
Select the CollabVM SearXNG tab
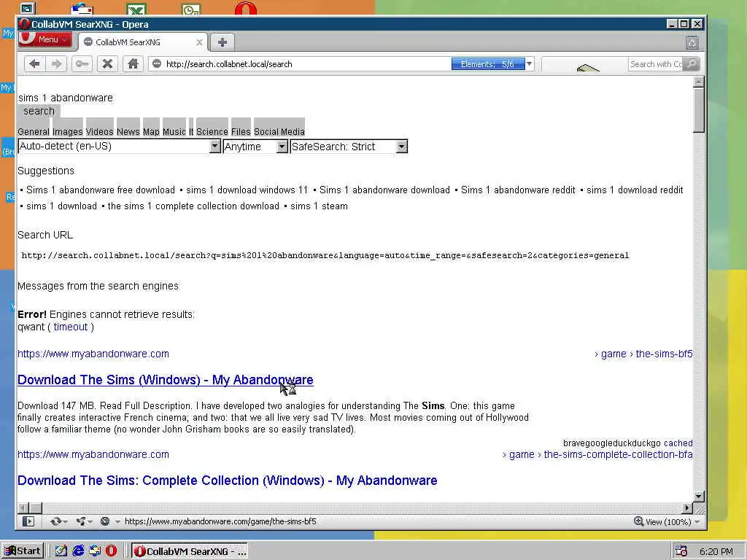click(x=143, y=42)
